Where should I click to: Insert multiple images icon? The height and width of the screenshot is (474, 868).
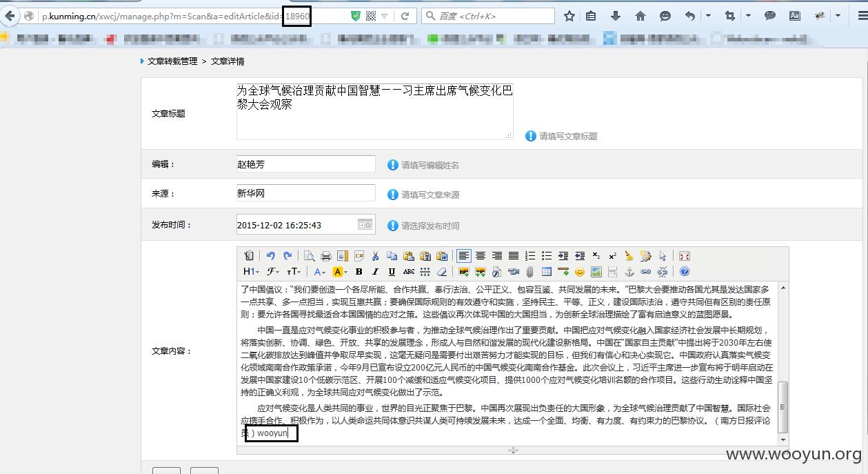tap(481, 272)
